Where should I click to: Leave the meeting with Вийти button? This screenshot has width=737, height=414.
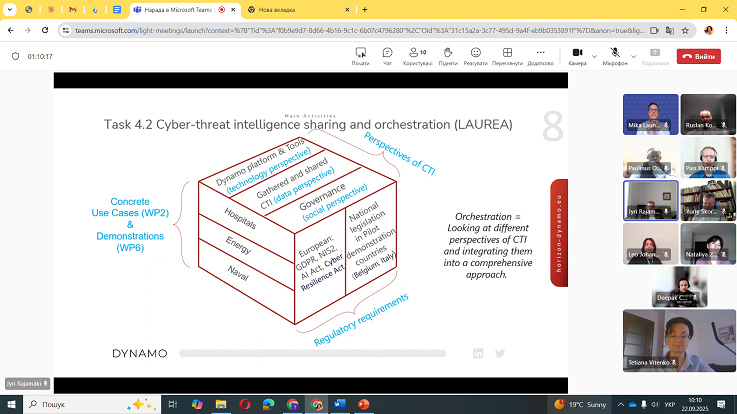point(698,56)
